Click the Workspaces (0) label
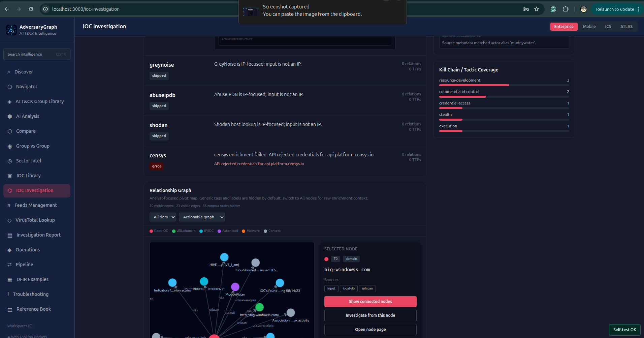The height and width of the screenshot is (338, 644). 20,326
